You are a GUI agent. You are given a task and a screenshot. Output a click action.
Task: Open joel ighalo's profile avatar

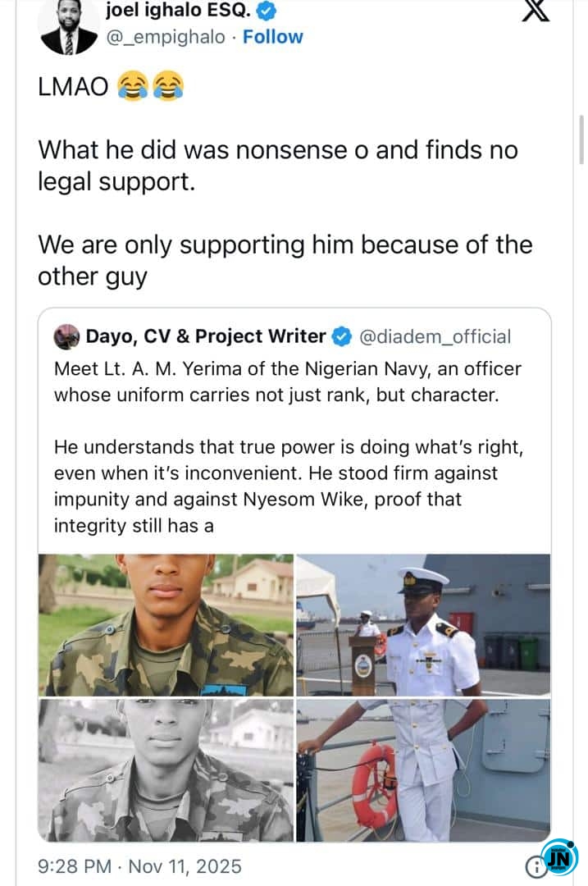(x=68, y=25)
